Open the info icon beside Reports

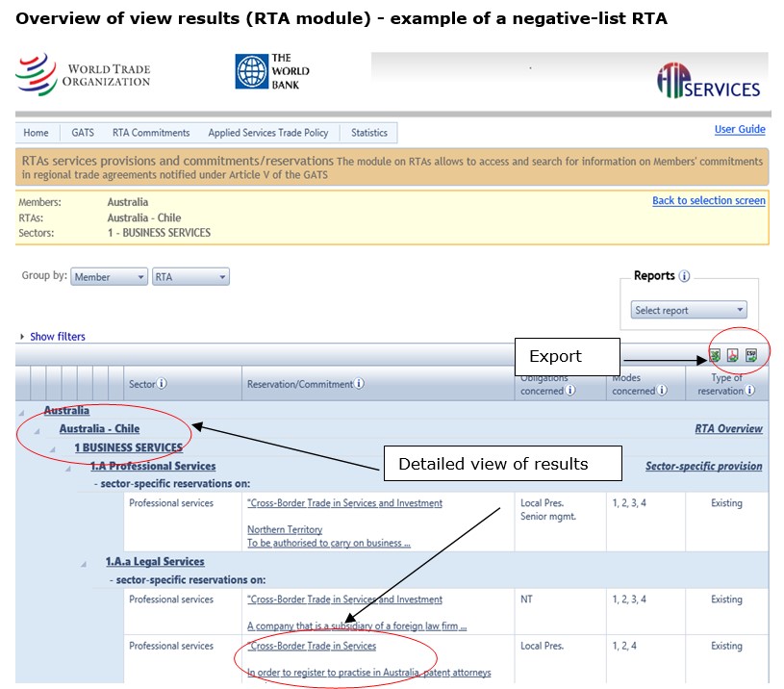(685, 276)
